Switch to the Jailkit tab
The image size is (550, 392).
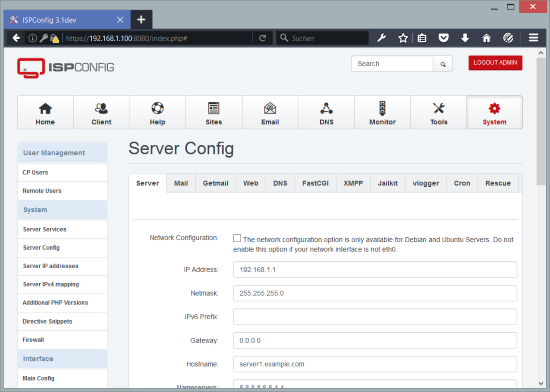pos(388,183)
